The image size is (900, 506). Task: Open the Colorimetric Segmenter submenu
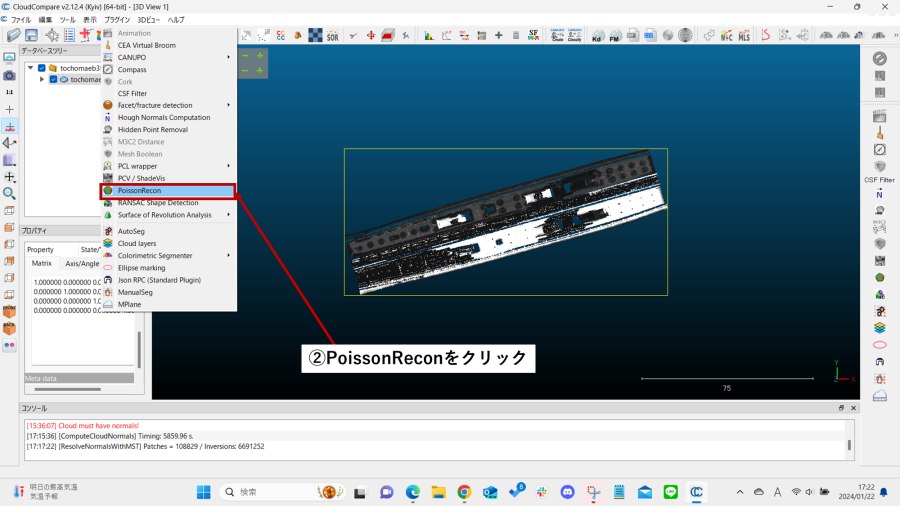(228, 255)
